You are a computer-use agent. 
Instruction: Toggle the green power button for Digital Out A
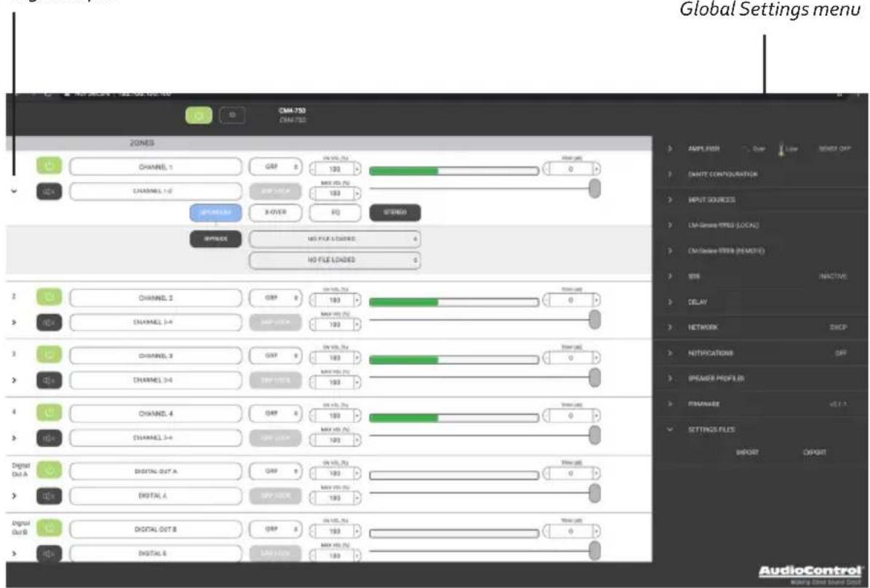pyautogui.click(x=49, y=470)
